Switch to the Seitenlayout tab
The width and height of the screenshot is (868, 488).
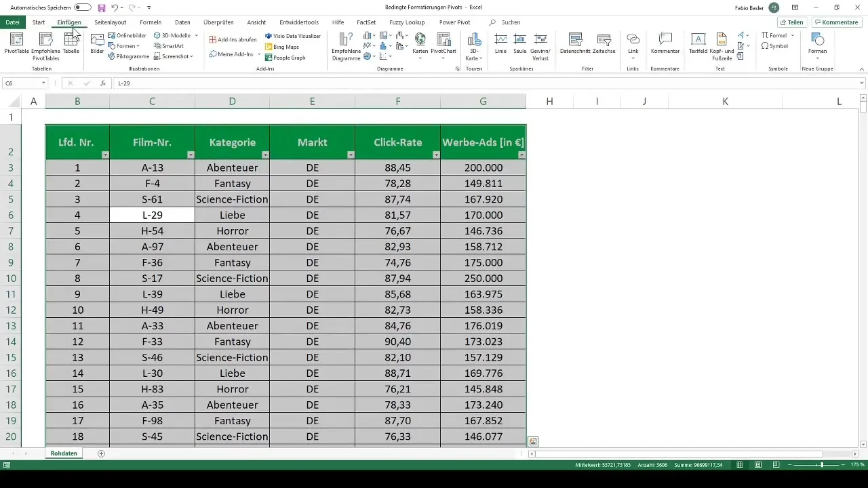coord(110,22)
